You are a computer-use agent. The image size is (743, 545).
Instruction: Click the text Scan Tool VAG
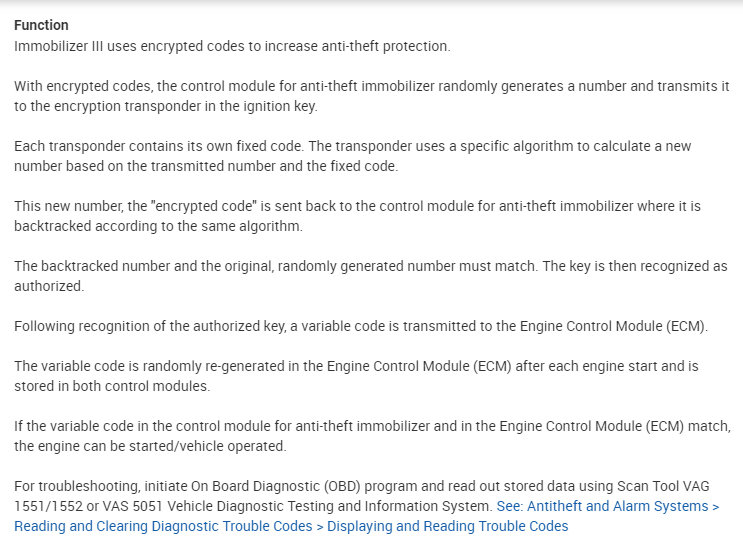pos(661,486)
